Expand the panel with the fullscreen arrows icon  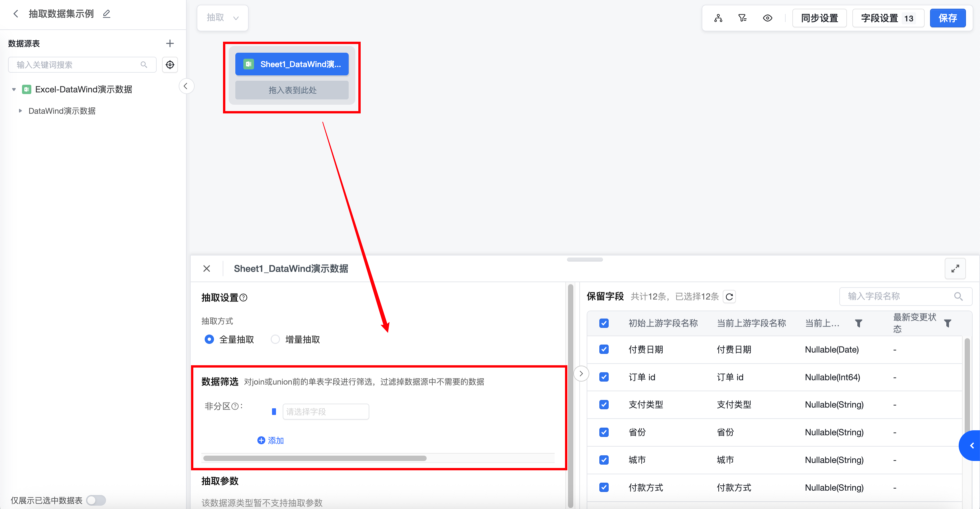tap(955, 269)
